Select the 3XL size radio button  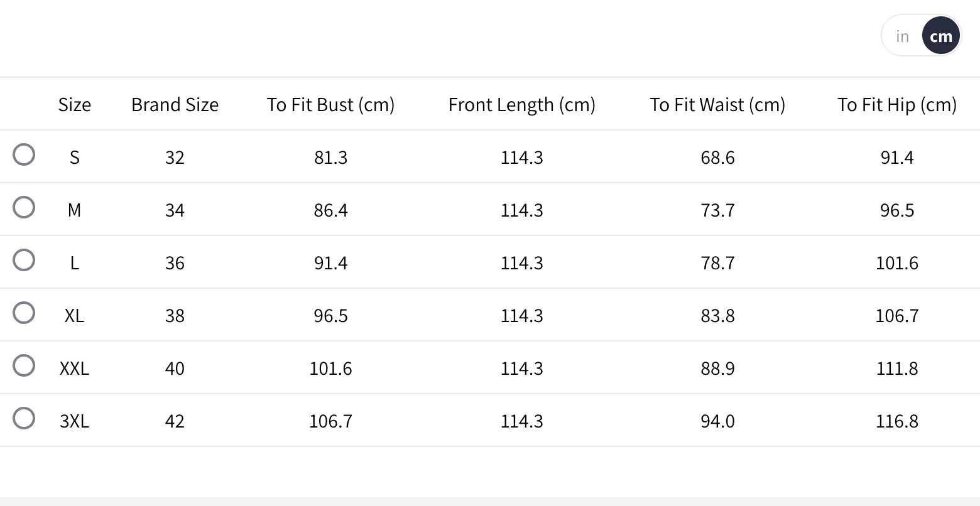[x=24, y=418]
